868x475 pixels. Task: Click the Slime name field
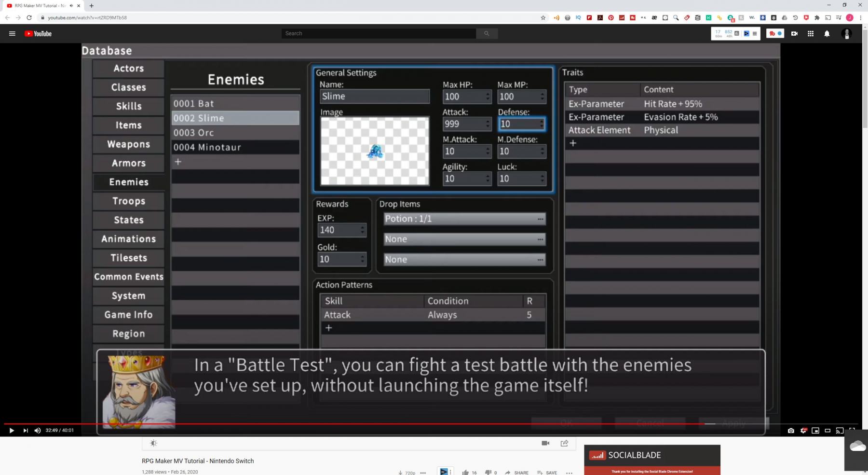click(x=375, y=97)
